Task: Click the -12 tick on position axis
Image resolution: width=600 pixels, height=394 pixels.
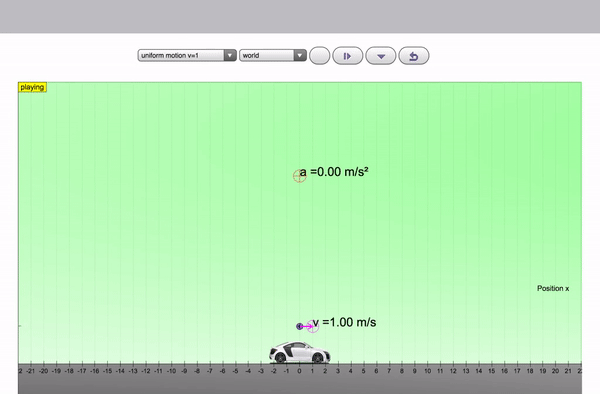Action: coord(145,371)
